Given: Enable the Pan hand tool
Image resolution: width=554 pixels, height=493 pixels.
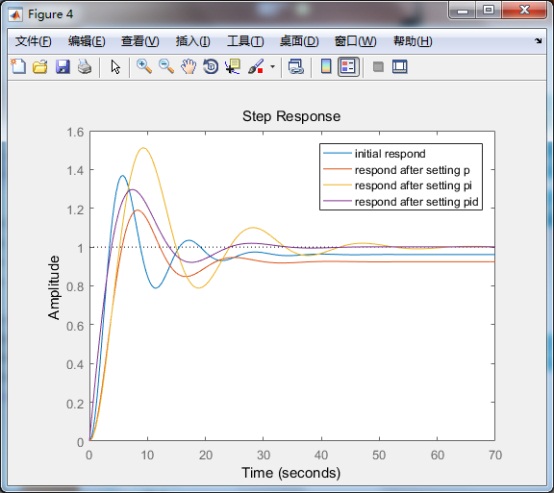Looking at the screenshot, I should click(x=189, y=66).
